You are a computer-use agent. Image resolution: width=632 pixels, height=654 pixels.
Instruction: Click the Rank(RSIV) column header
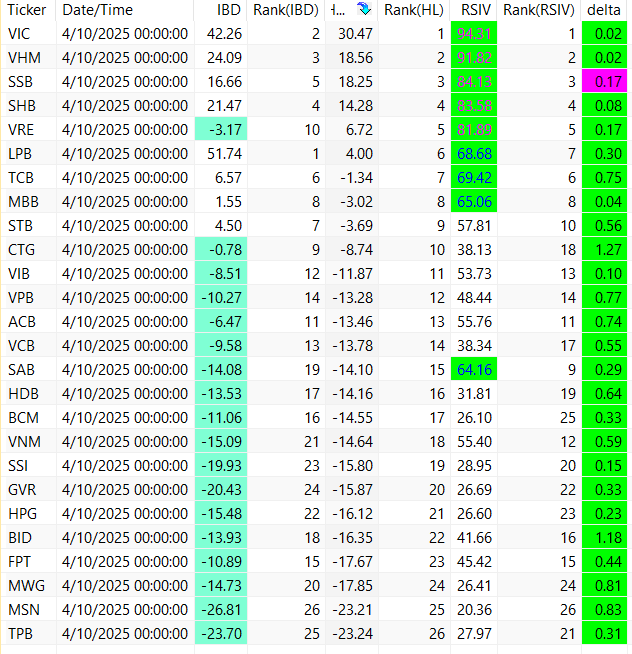tap(539, 10)
